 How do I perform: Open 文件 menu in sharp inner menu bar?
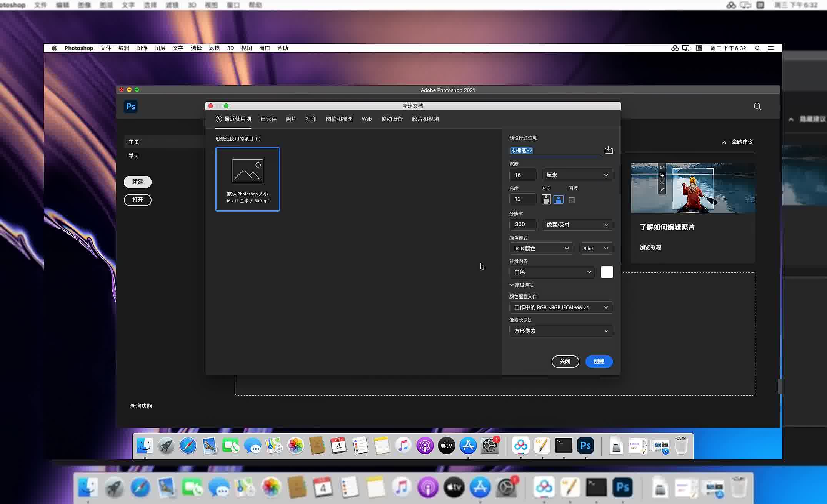pos(106,48)
